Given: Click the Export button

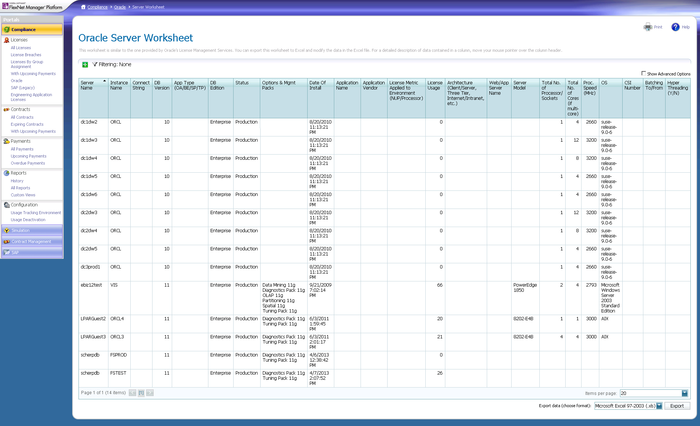Looking at the screenshot, I should point(677,406).
